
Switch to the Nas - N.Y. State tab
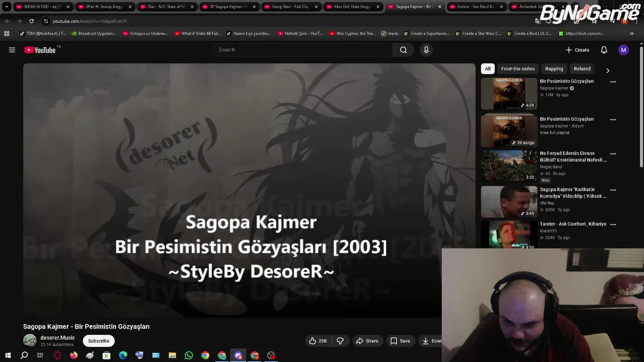(x=166, y=7)
